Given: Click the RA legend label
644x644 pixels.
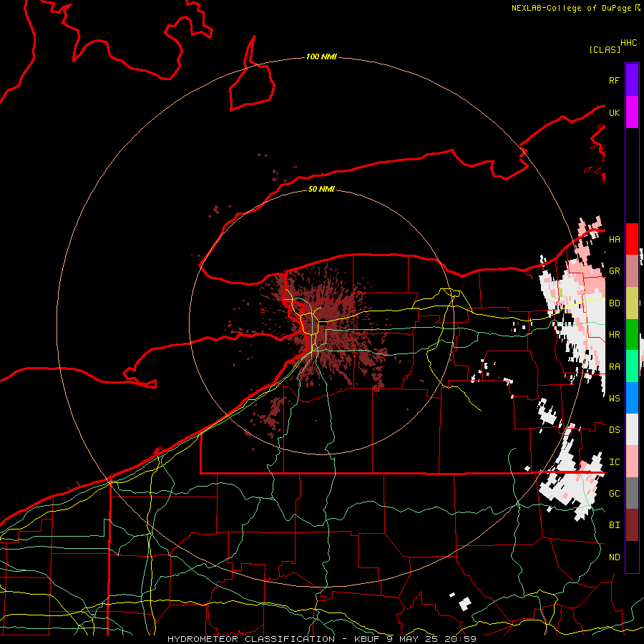Looking at the screenshot, I should pos(614,367).
